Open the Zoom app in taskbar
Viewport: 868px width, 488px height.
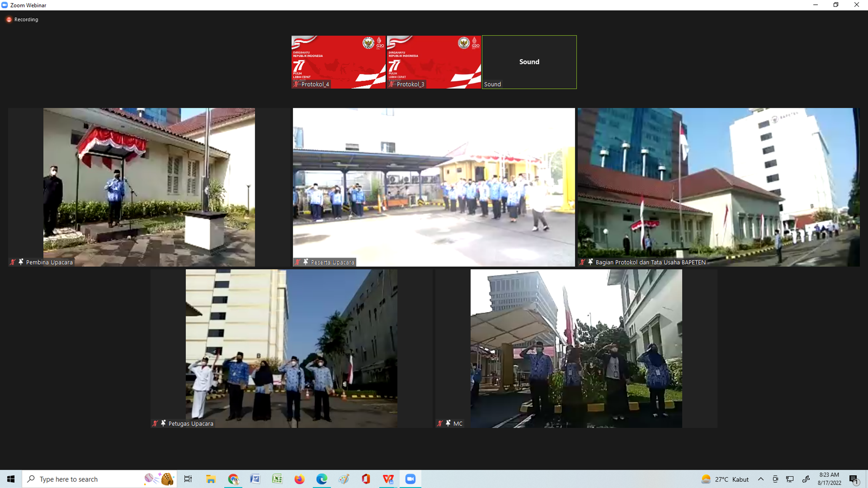(410, 479)
